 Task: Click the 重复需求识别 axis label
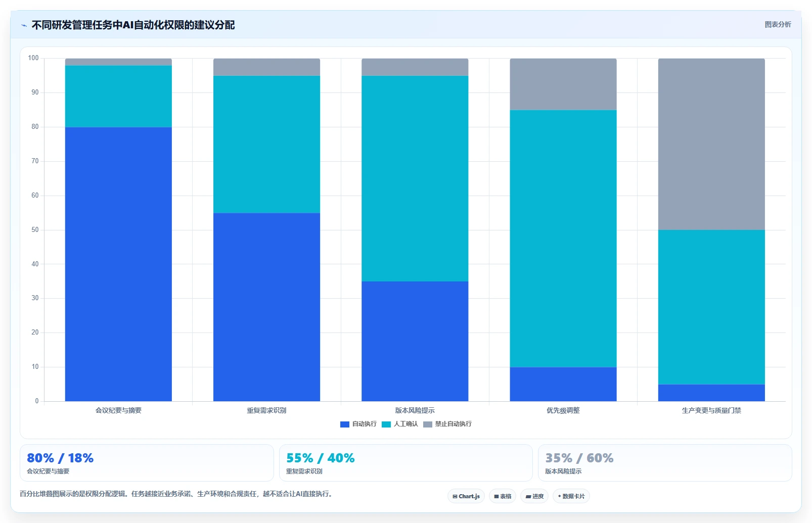coord(266,410)
